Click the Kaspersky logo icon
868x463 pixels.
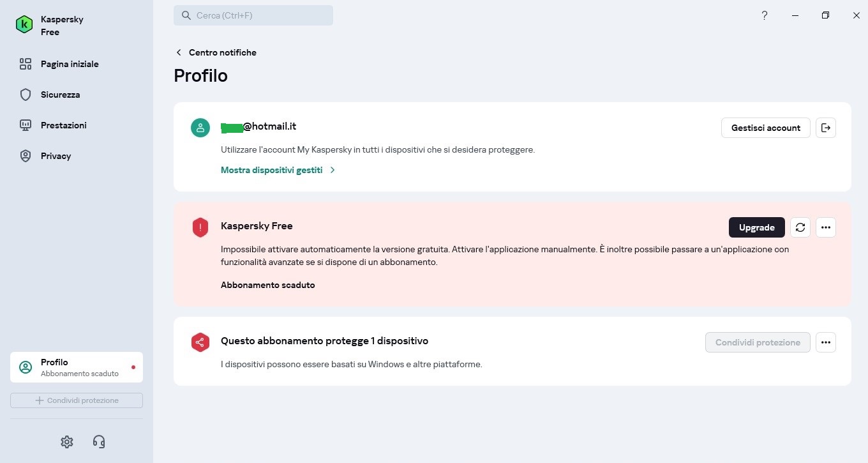pyautogui.click(x=24, y=25)
